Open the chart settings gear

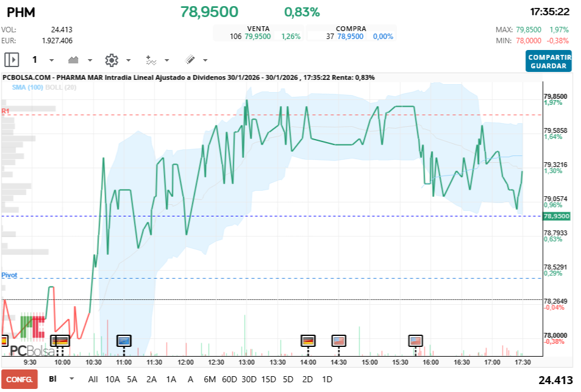click(x=111, y=60)
